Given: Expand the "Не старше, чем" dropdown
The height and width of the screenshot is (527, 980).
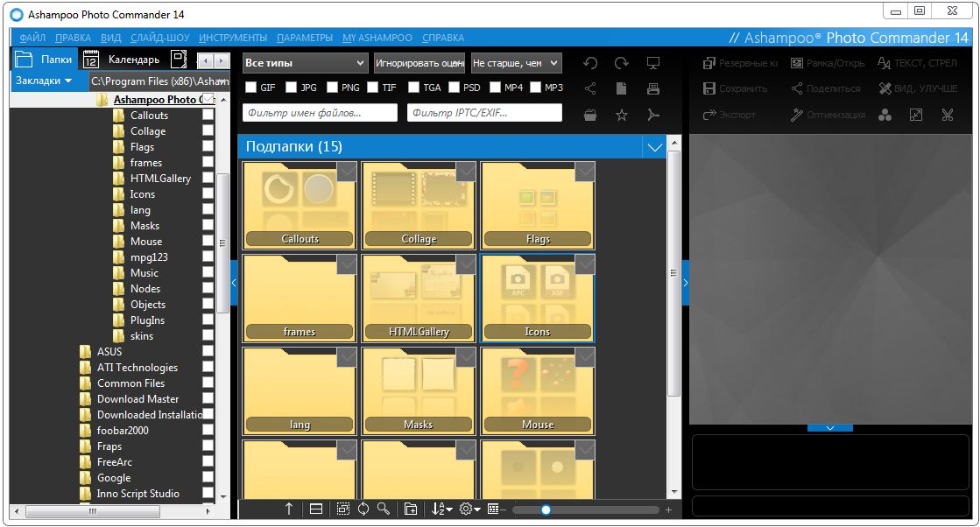Looking at the screenshot, I should click(x=516, y=63).
